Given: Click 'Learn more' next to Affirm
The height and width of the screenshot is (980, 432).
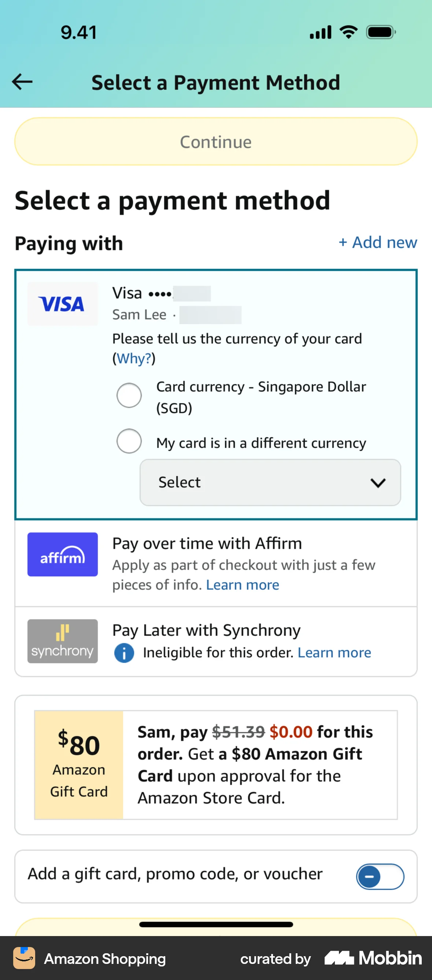Looking at the screenshot, I should [x=243, y=585].
